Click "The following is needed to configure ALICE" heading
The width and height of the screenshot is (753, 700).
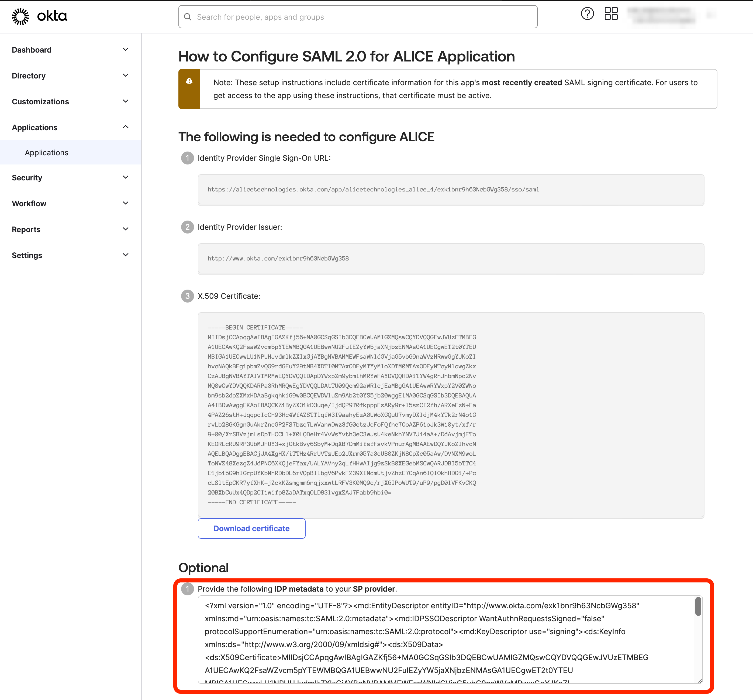coord(306,137)
